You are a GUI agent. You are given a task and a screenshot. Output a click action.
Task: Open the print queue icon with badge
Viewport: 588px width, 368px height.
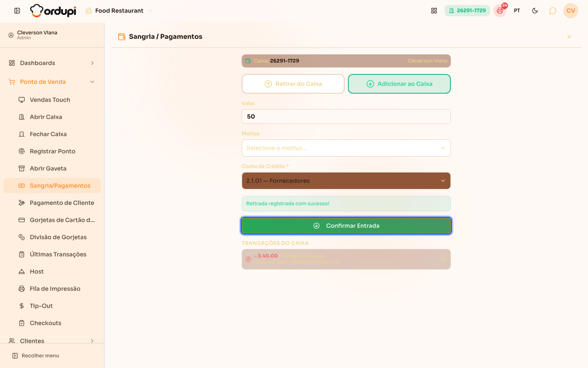pos(500,11)
